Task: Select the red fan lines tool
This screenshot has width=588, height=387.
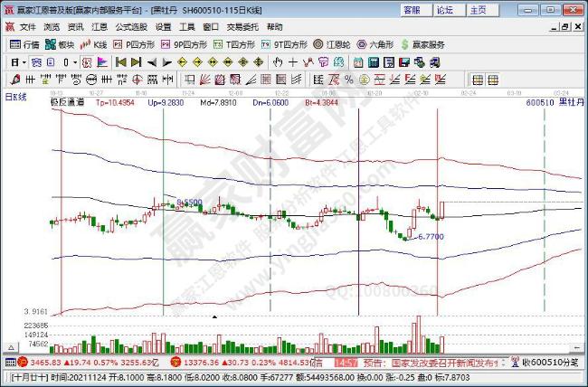Action: 204,80
